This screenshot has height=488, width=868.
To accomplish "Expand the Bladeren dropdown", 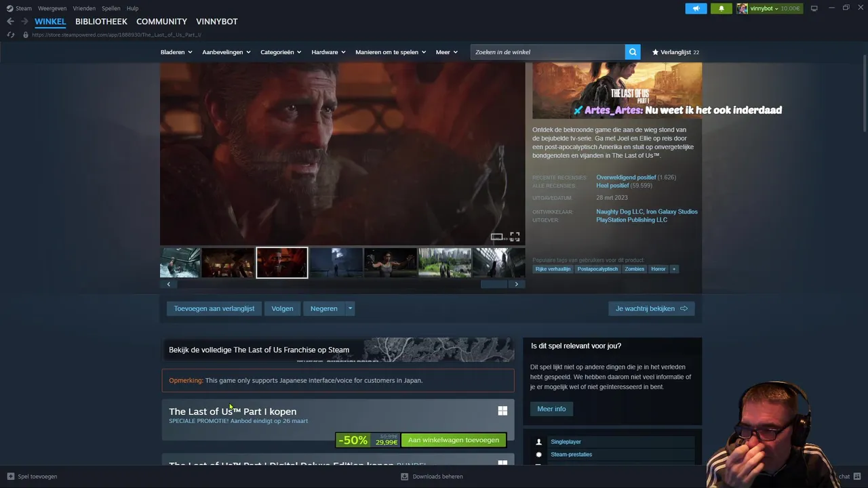I will (176, 52).
